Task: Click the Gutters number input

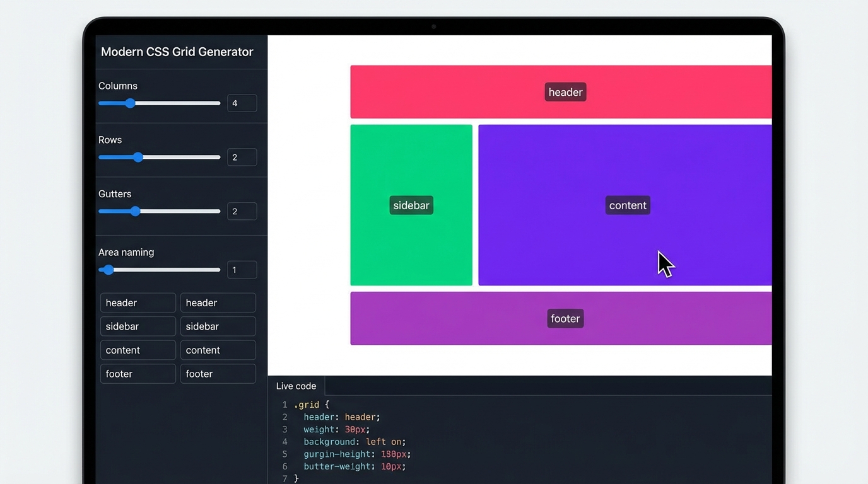Action: point(242,211)
